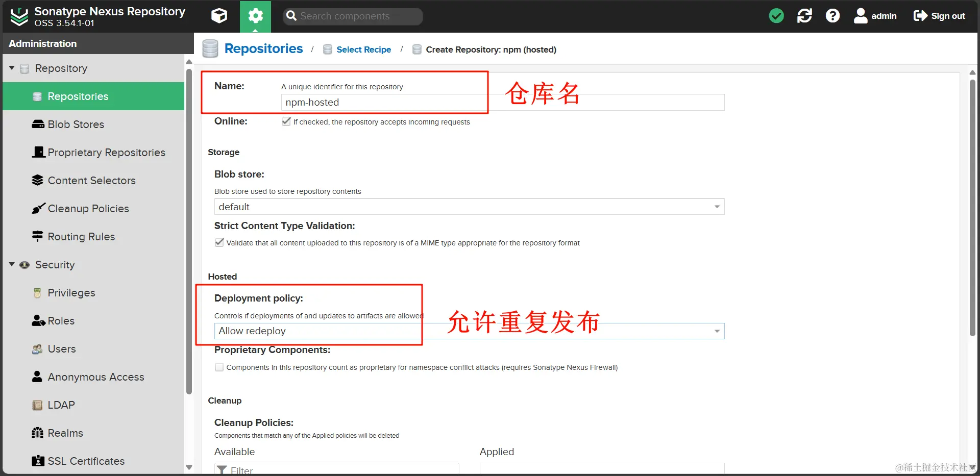Click the filter funnel icon under Available

click(222, 470)
